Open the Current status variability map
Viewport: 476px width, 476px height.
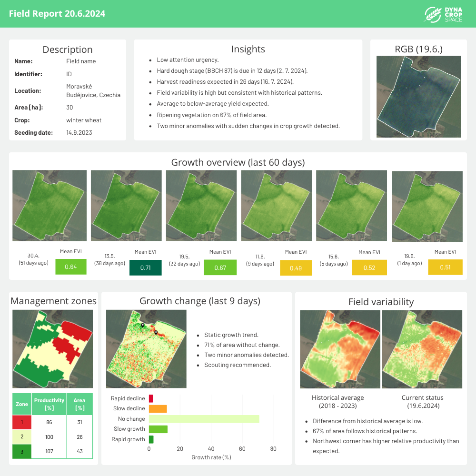click(422, 349)
